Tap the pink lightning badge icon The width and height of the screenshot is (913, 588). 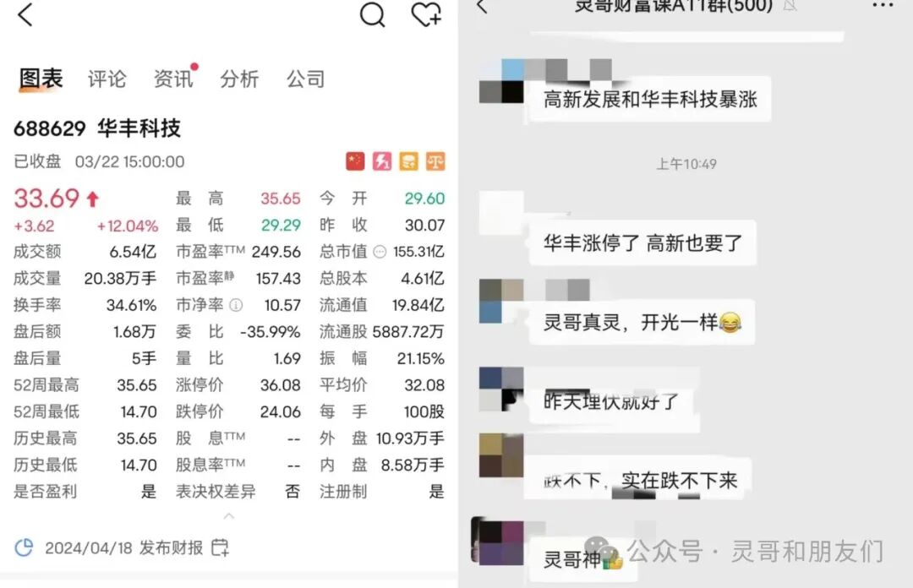382,161
